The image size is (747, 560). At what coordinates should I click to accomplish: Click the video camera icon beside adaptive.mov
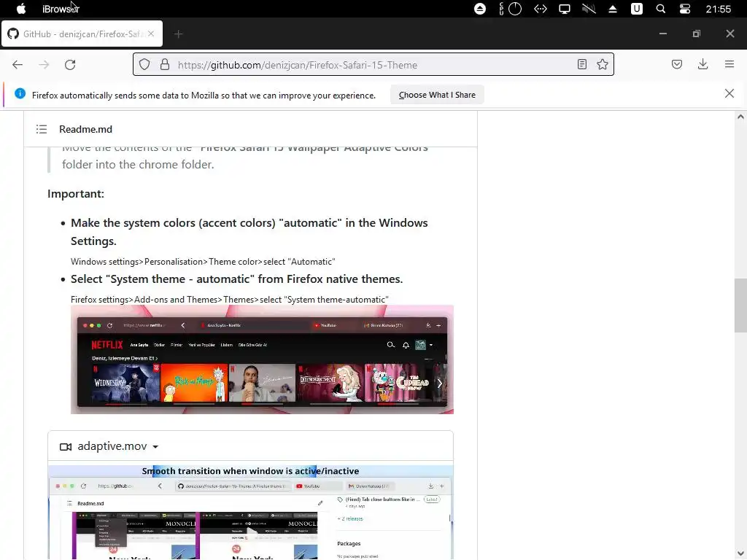65,447
